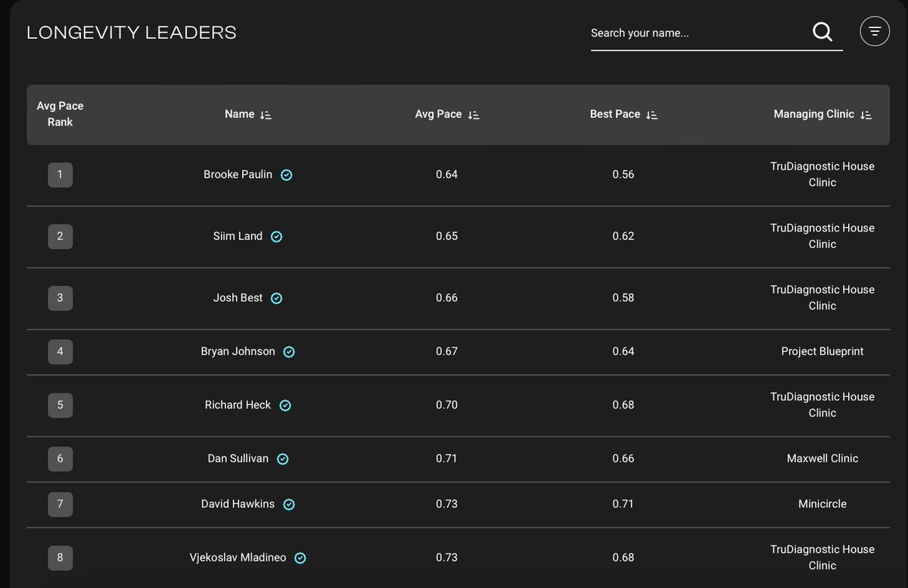Image resolution: width=908 pixels, height=588 pixels.
Task: Click verified badge next to Brooke Paulin
Action: click(x=287, y=175)
